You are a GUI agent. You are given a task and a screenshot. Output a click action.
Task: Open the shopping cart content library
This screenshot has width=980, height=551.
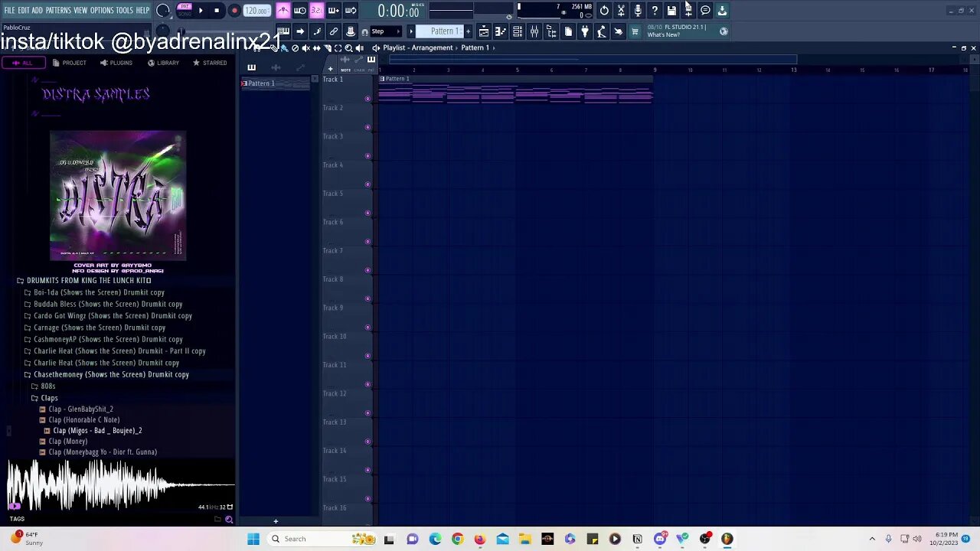[635, 31]
